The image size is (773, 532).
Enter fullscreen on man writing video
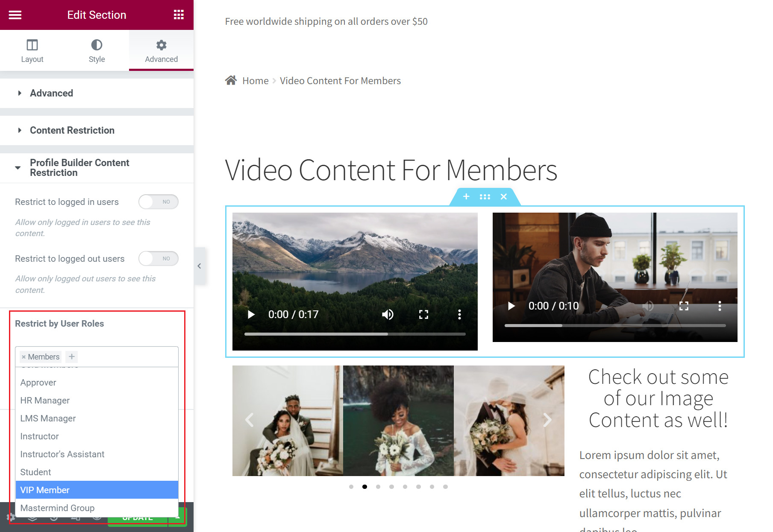(684, 306)
